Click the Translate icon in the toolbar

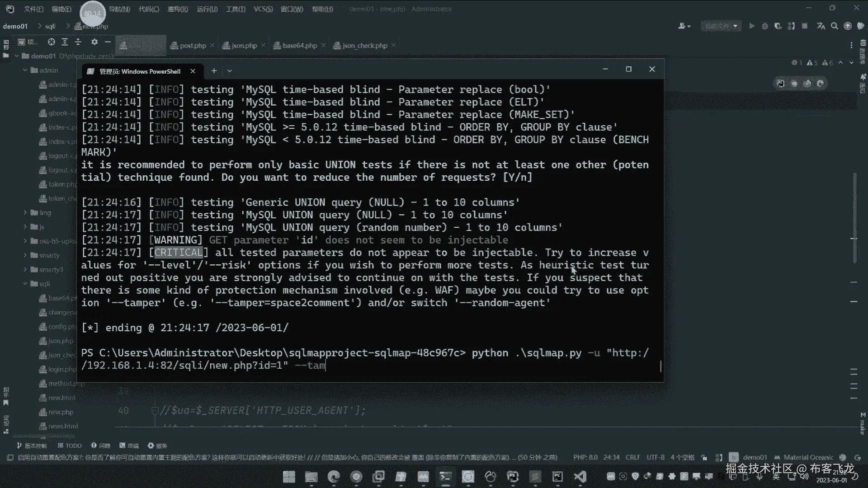[821, 26]
